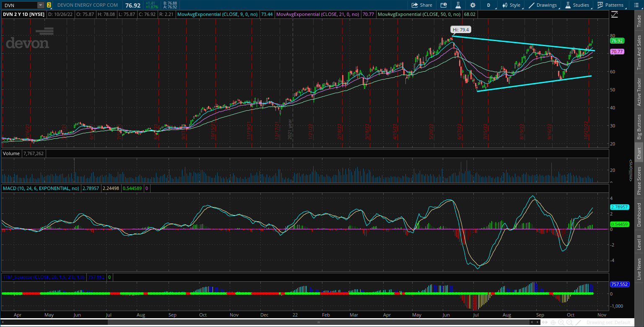Click the pan/expand axis icon
The height and width of the screenshot is (327, 644).
point(545,322)
